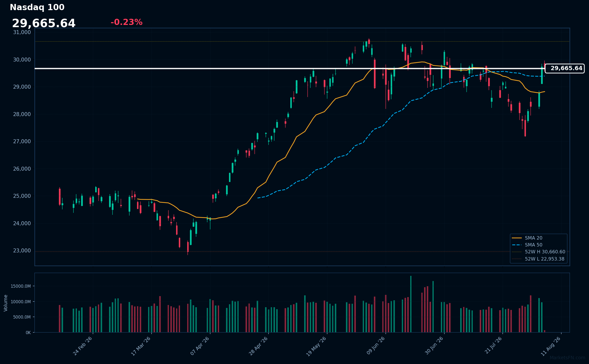Viewport: 589px width, 364px height.
Task: Click the orange SMA 20 line swatch in legend
Action: point(517,238)
